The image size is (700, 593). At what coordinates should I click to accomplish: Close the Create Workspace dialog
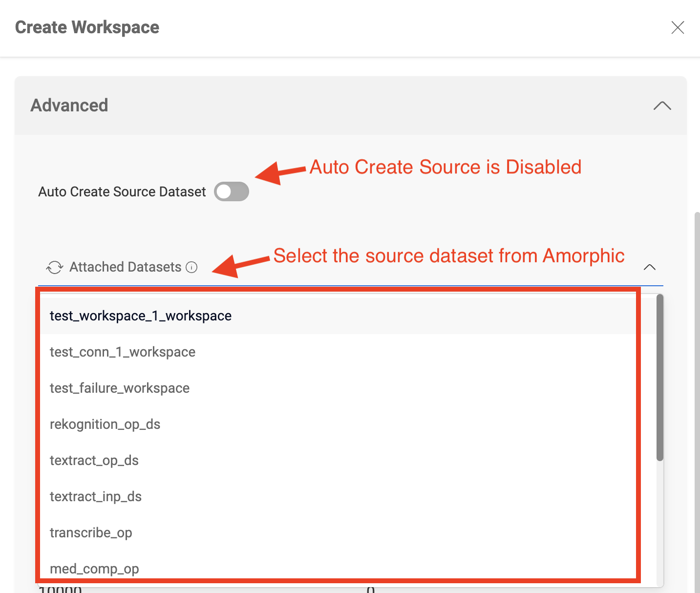click(x=678, y=27)
